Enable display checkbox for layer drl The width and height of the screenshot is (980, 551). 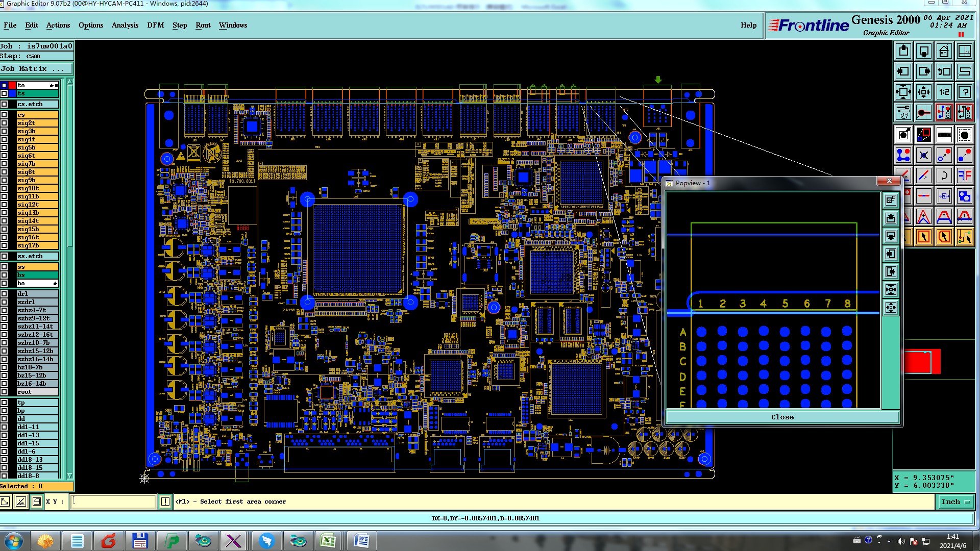click(4, 294)
